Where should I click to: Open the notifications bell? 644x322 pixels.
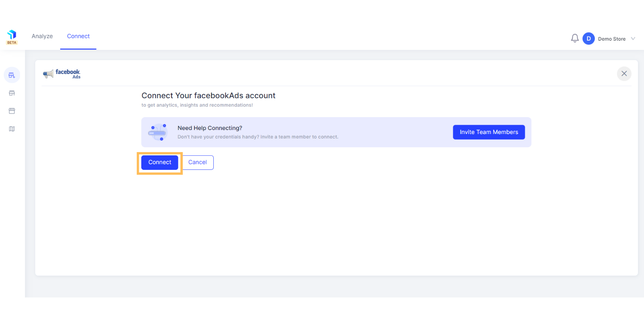click(575, 39)
